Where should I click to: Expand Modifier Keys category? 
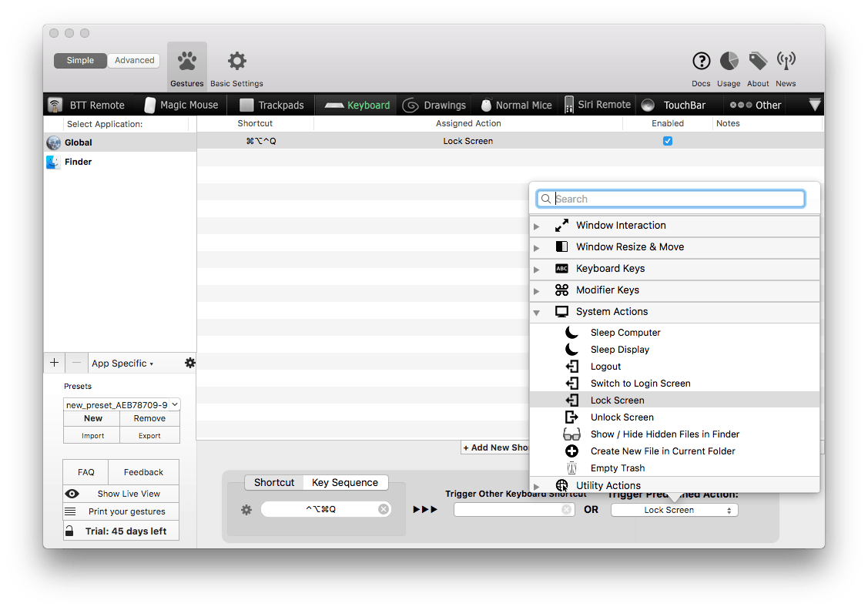(536, 291)
